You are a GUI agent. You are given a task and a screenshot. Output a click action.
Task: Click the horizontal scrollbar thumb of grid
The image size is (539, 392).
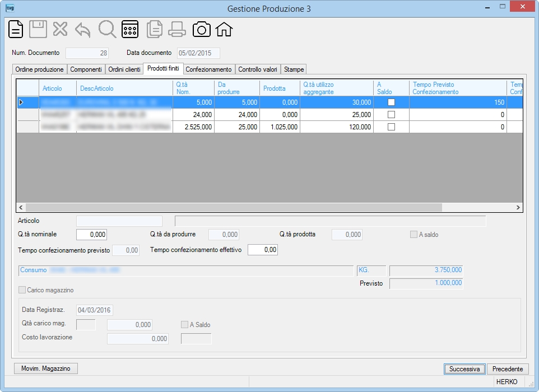[x=234, y=208]
